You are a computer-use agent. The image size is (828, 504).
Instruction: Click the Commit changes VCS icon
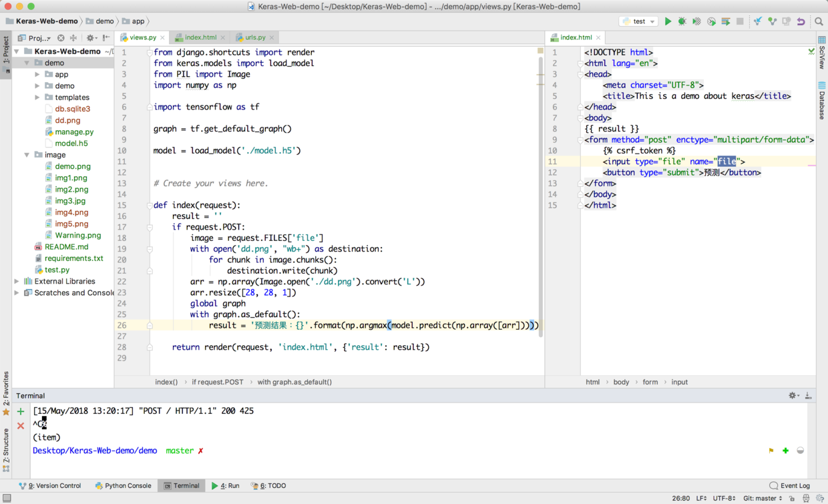pyautogui.click(x=772, y=21)
